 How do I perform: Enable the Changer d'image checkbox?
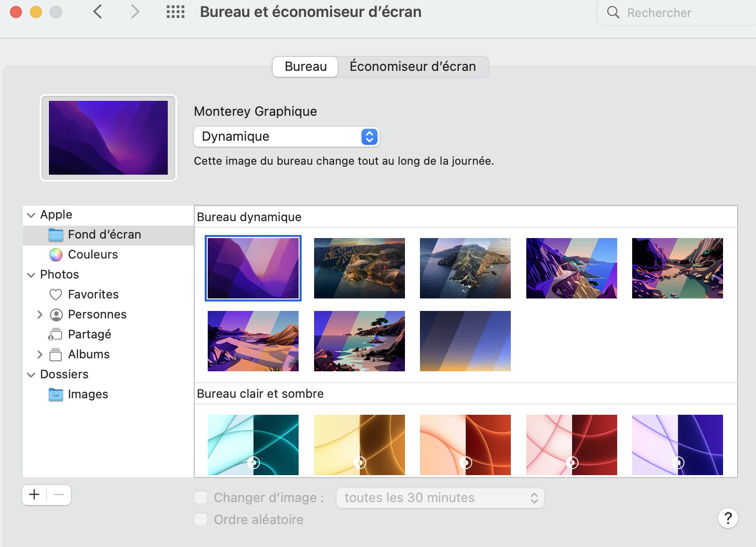point(201,498)
